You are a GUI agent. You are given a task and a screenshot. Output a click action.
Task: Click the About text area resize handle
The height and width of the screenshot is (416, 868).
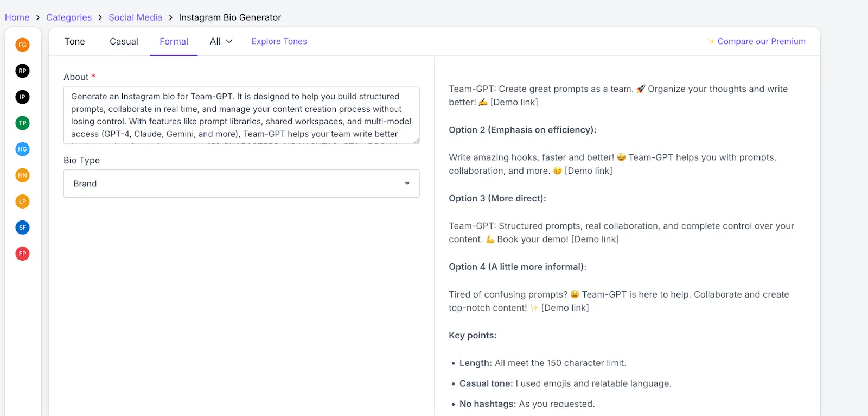(416, 141)
